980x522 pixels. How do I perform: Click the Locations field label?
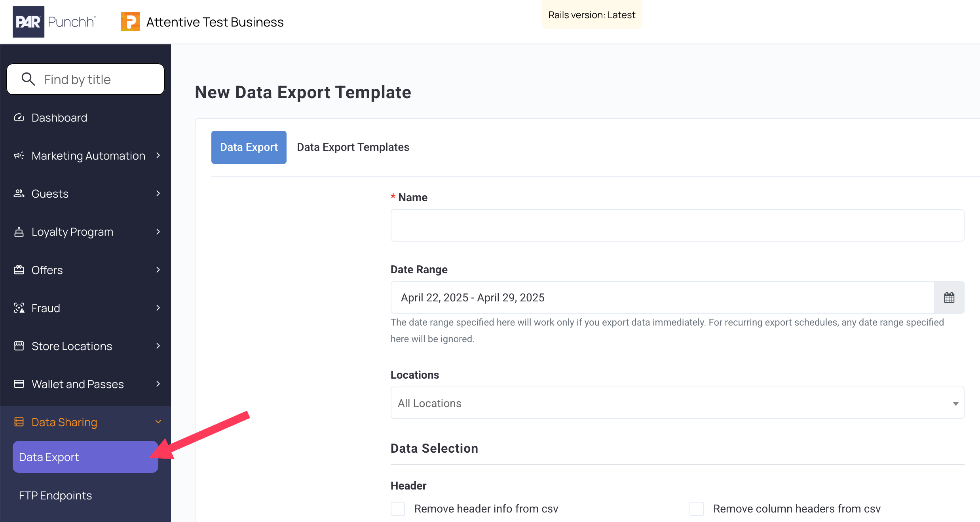click(x=415, y=375)
